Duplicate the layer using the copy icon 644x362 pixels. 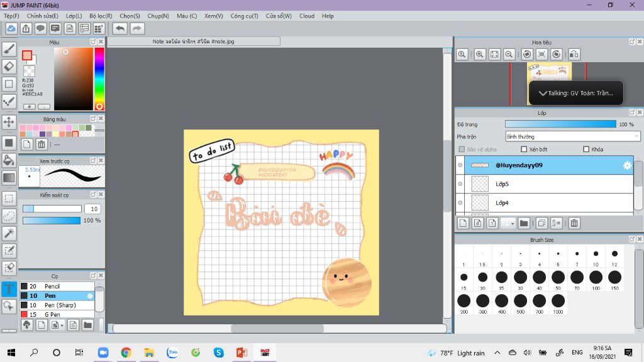coord(541,223)
